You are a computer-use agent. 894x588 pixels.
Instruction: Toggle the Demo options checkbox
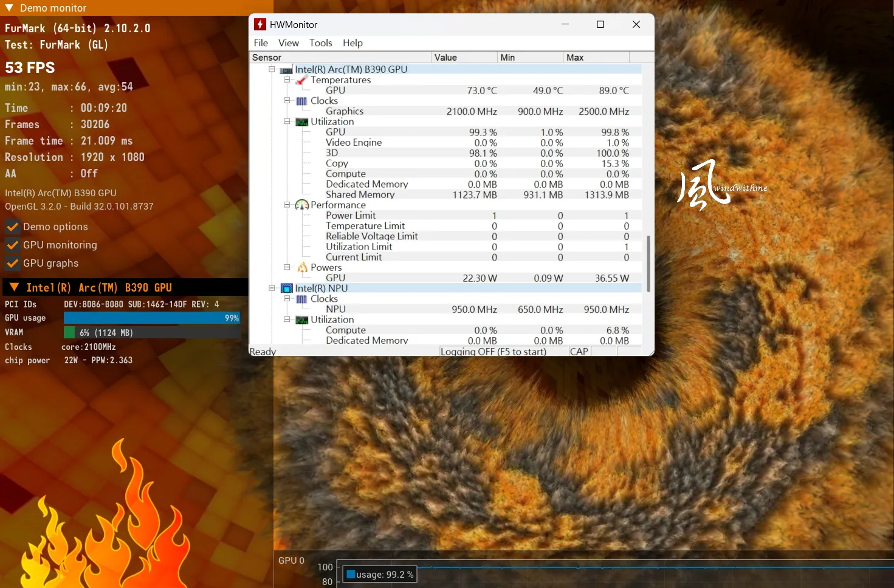[12, 227]
